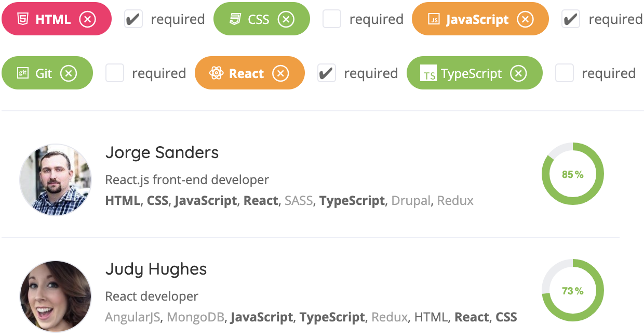Click the React atom icon

pos(216,73)
